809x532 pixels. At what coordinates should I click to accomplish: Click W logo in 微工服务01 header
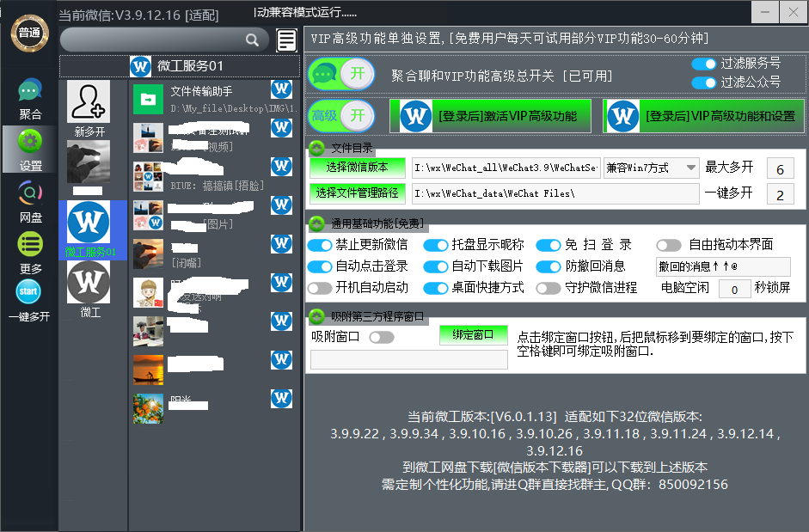[x=140, y=66]
